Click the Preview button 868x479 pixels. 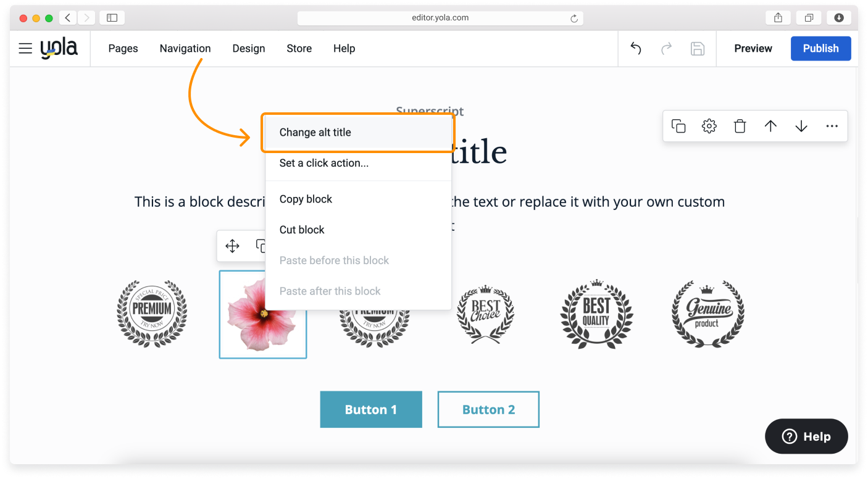753,49
